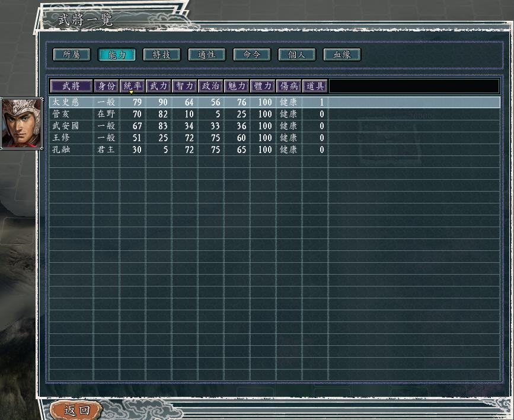This screenshot has height=420, width=514.
Task: Open the 特技 tab
Action: point(161,55)
